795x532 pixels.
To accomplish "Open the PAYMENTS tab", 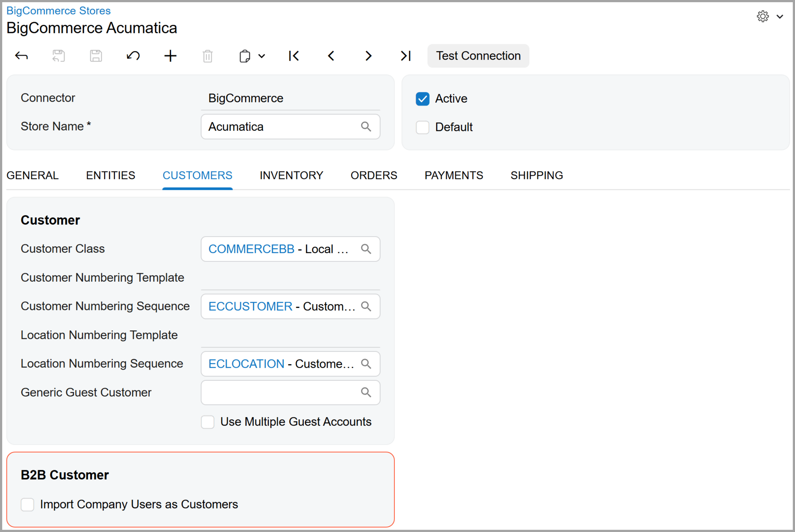I will 453,176.
